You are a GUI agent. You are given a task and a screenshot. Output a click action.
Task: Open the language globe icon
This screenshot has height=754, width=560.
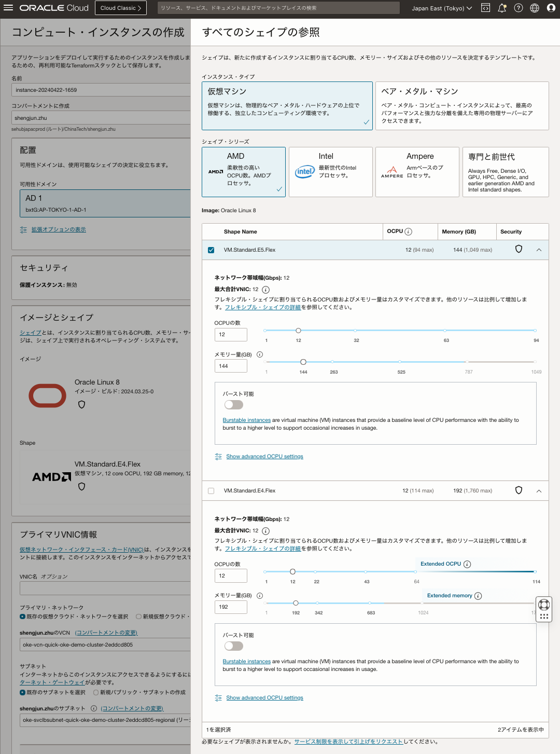[x=535, y=8]
